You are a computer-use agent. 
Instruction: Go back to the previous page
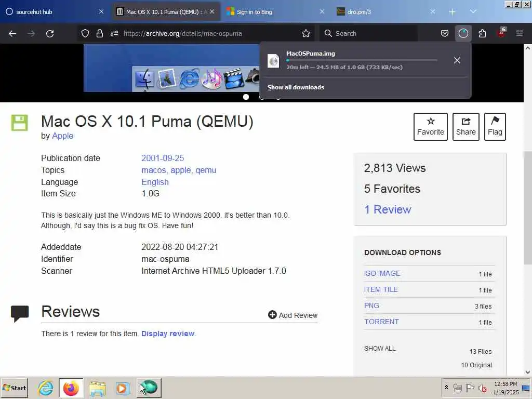coord(12,33)
